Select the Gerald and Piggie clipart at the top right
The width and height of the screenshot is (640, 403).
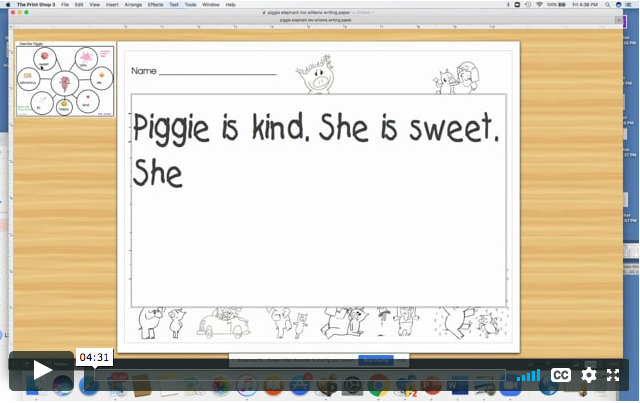456,78
